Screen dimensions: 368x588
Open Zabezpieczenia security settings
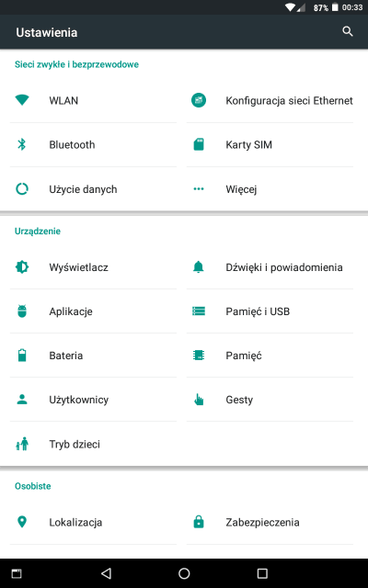coord(270,522)
